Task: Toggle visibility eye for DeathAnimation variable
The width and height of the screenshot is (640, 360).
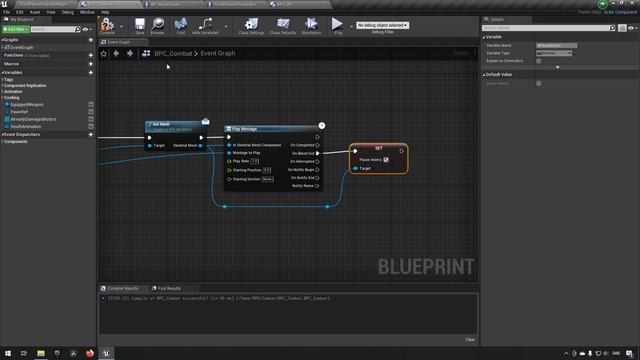Action: [91, 127]
